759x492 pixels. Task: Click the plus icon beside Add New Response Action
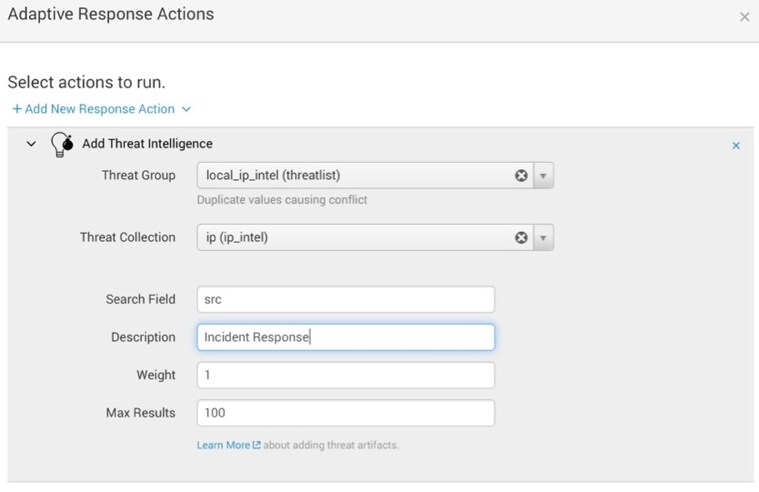click(17, 109)
